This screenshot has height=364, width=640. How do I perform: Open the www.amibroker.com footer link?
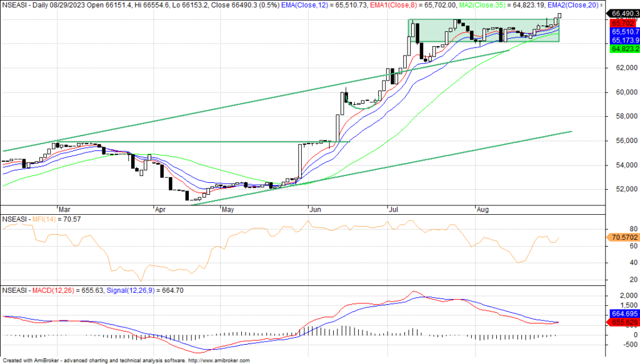(220, 360)
